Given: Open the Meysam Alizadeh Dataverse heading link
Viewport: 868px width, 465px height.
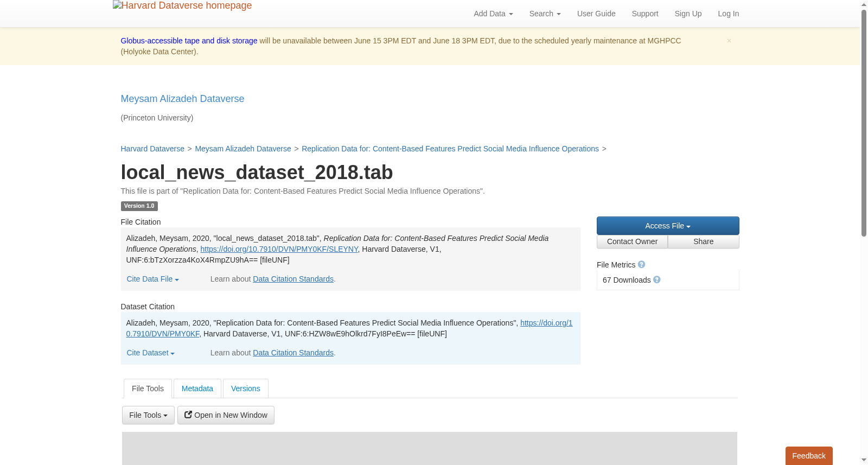Looking at the screenshot, I should pyautogui.click(x=182, y=99).
